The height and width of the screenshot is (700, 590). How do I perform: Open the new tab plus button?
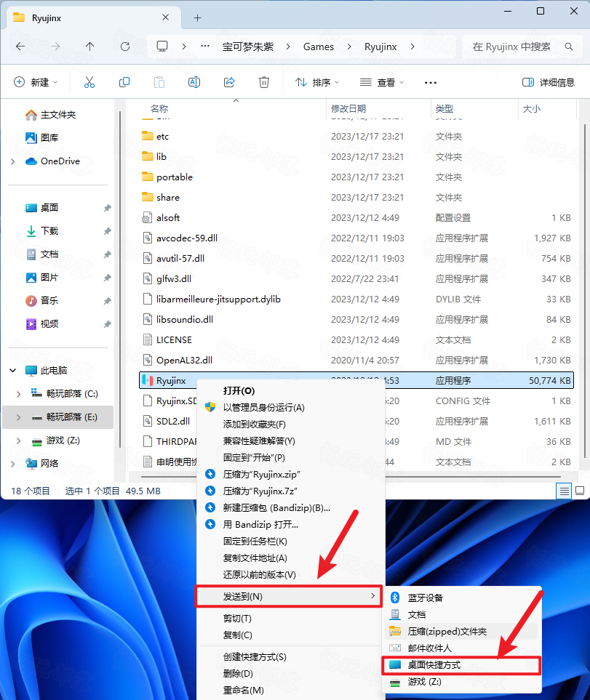click(197, 18)
